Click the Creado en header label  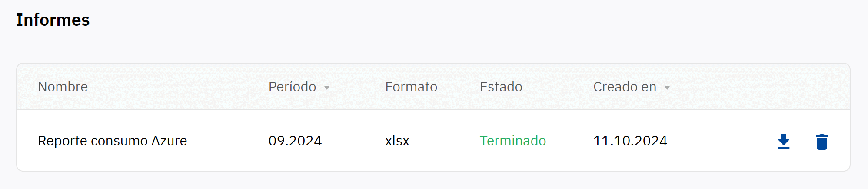[625, 87]
